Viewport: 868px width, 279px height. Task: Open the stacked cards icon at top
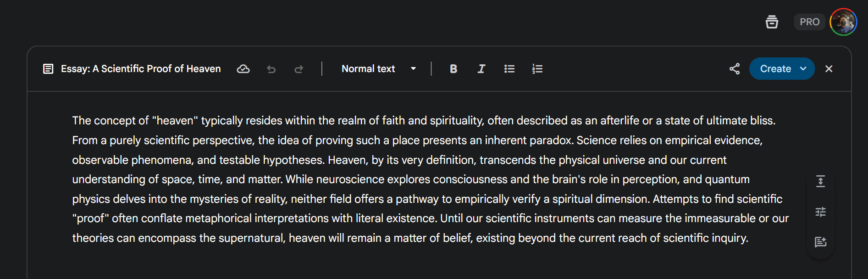click(772, 22)
